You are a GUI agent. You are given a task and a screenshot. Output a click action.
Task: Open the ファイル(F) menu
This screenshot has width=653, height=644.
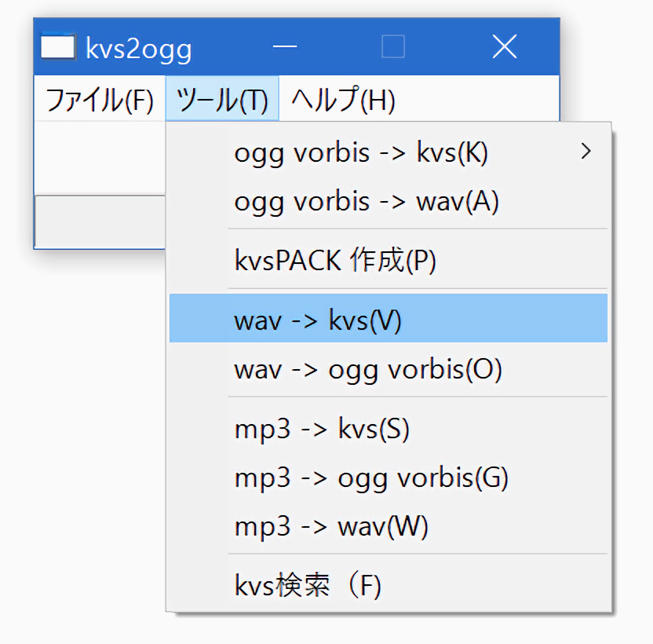[x=100, y=100]
